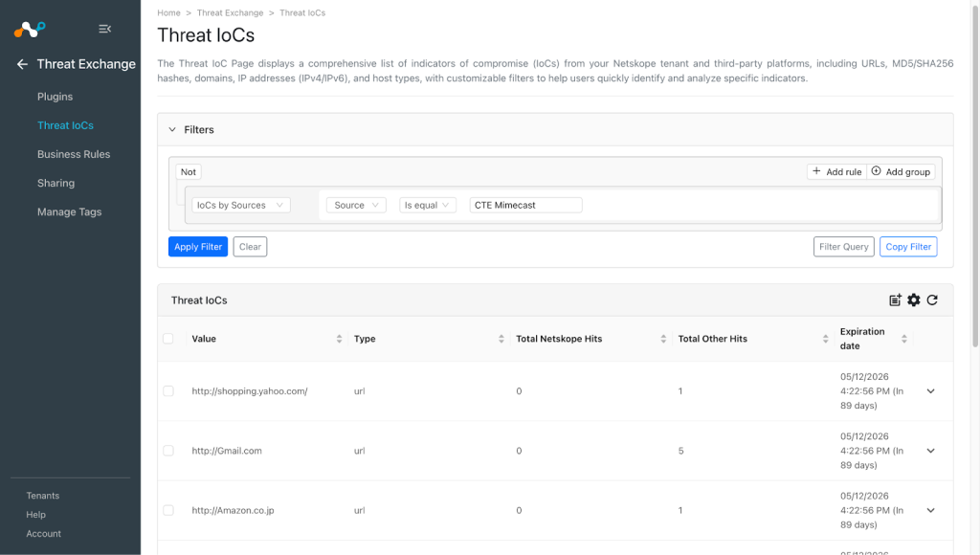Viewport: 980px width, 555px height.
Task: Add a rule to the filter
Action: [836, 172]
